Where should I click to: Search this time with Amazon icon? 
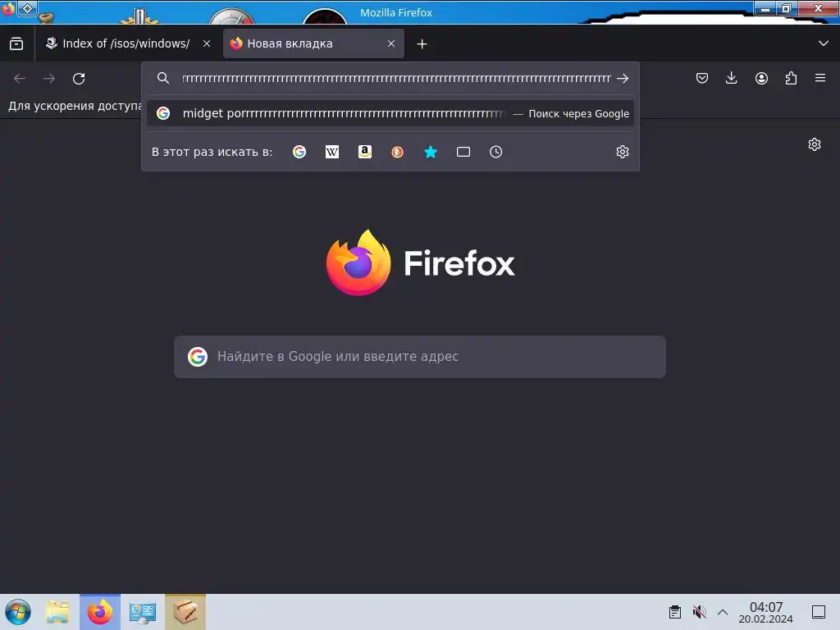(x=365, y=152)
